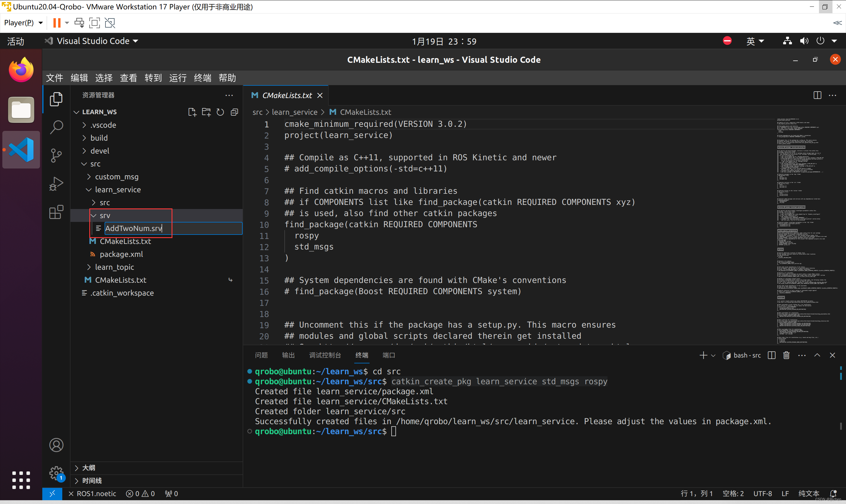This screenshot has height=504, width=846.
Task: Open editor more actions menu
Action: tap(832, 95)
